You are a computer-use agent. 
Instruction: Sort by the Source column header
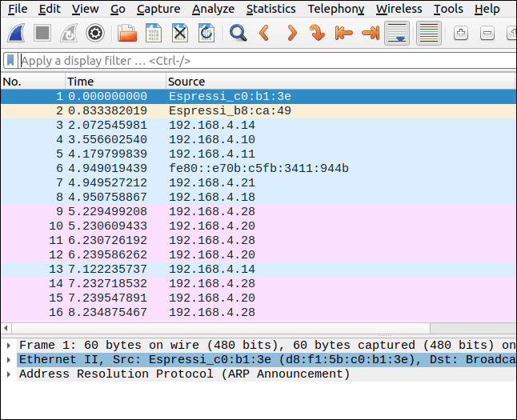click(340, 82)
